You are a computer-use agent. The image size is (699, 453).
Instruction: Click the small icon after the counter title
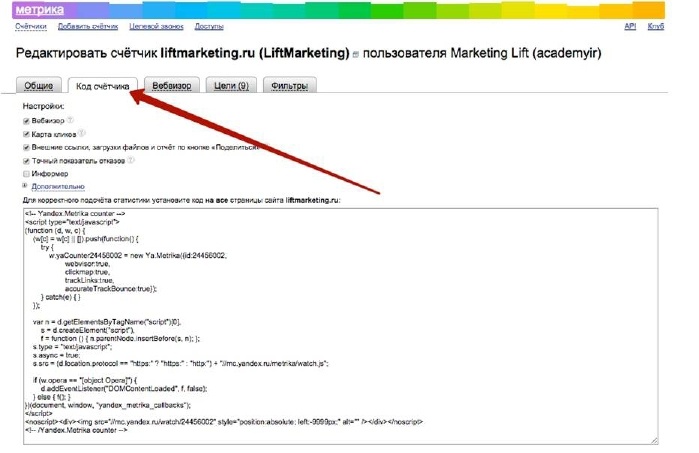pyautogui.click(x=356, y=53)
